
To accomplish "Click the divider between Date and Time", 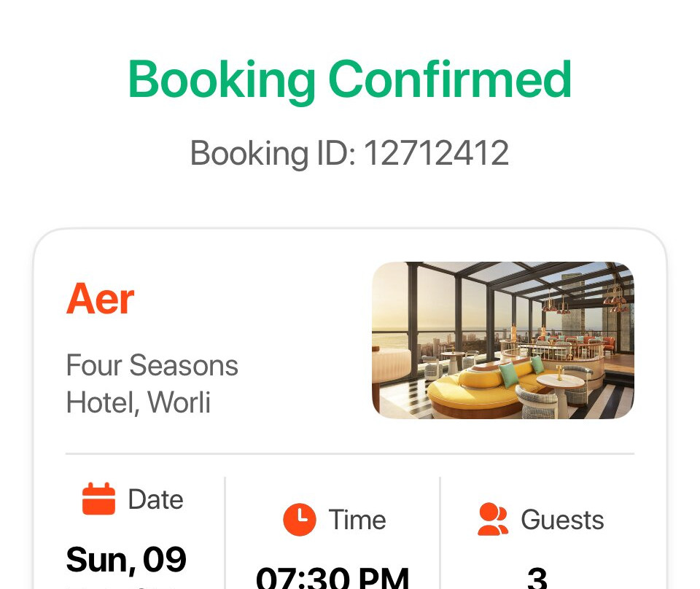I will tap(225, 532).
